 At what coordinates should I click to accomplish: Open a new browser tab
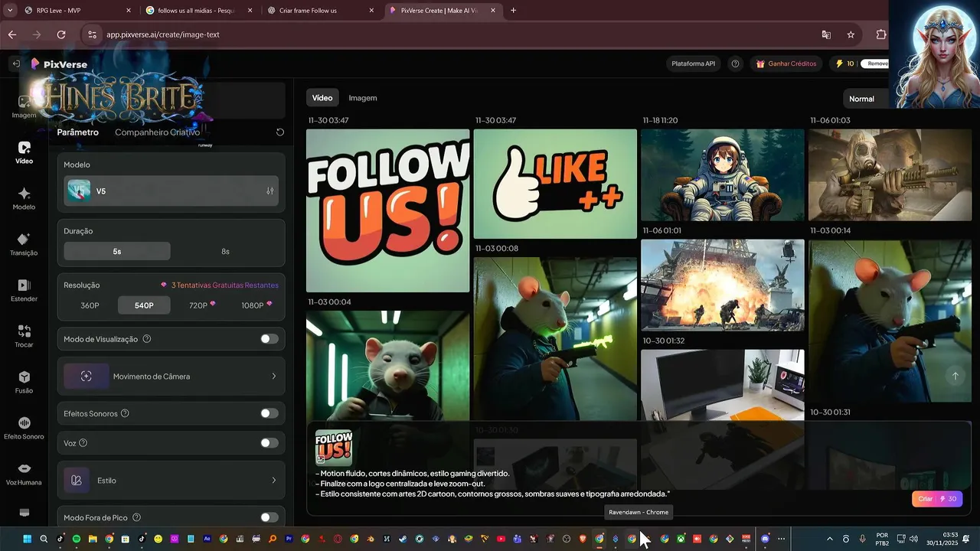tap(513, 11)
